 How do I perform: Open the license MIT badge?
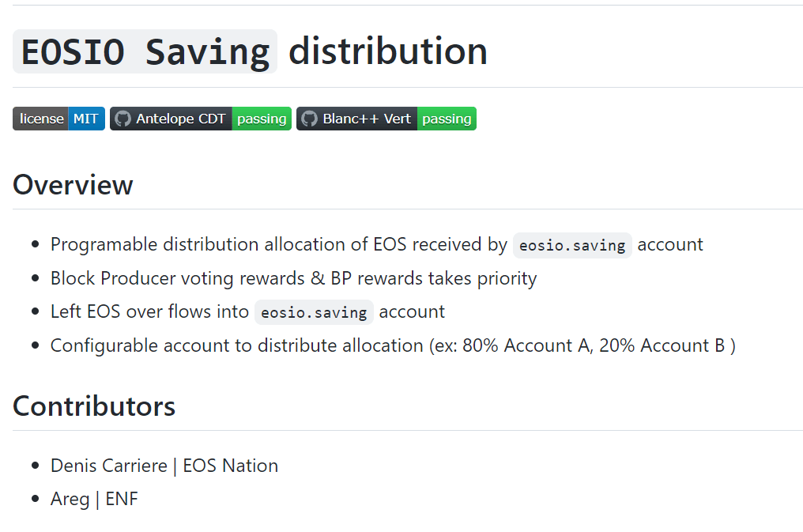click(58, 119)
